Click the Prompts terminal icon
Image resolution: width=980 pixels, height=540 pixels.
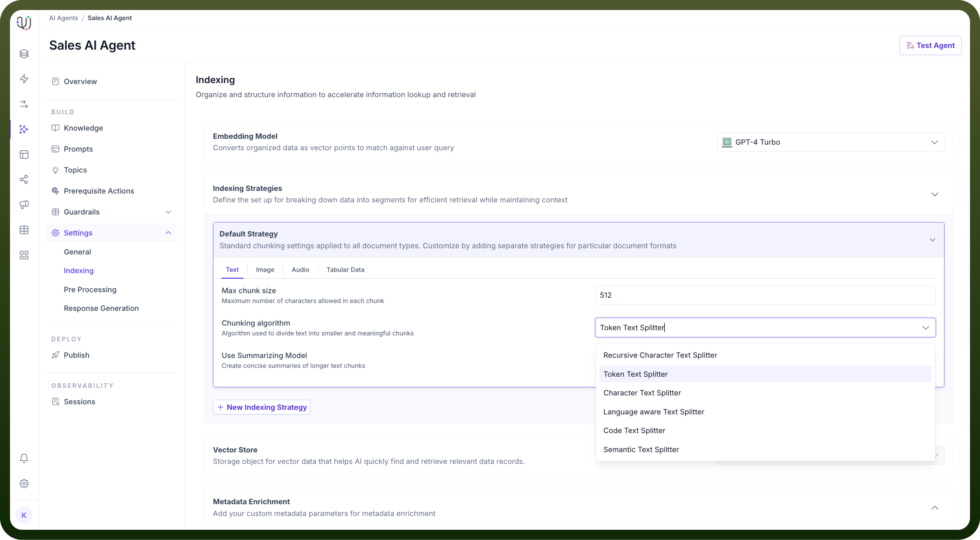pos(55,149)
